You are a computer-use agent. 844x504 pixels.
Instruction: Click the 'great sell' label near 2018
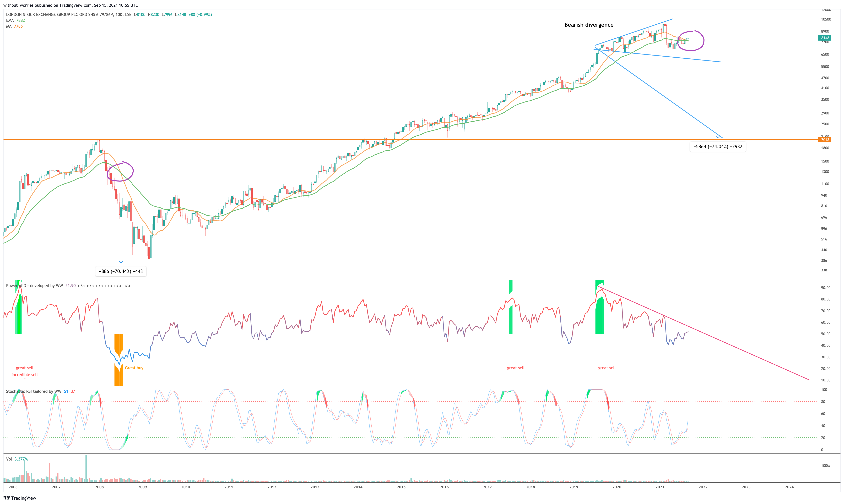coord(515,368)
